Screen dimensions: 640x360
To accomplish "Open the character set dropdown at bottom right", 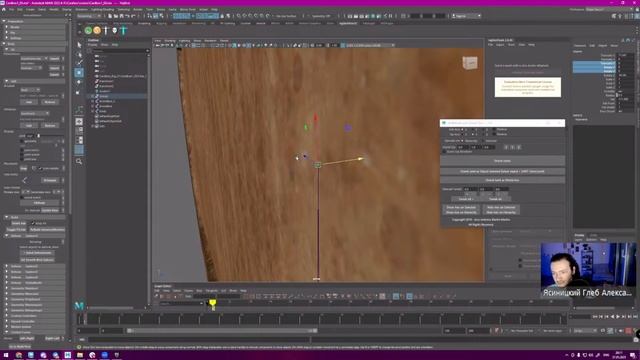I will pyautogui.click(x=522, y=331).
